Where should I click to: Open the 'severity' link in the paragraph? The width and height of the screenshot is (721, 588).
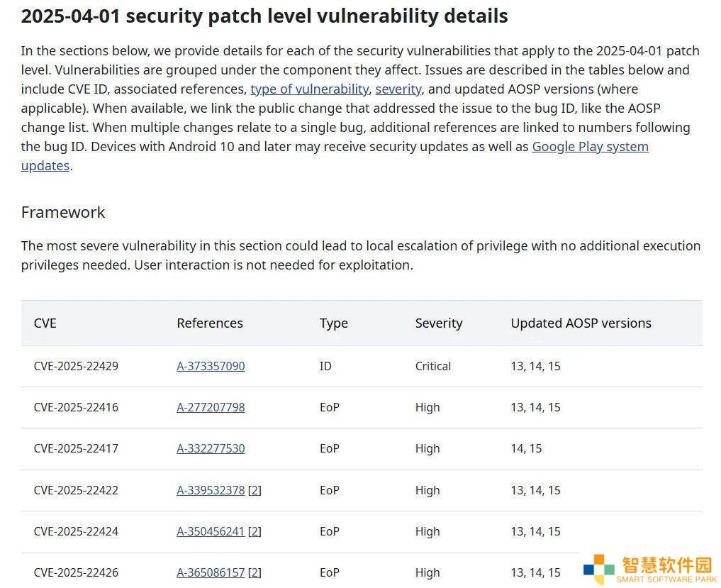tap(398, 89)
